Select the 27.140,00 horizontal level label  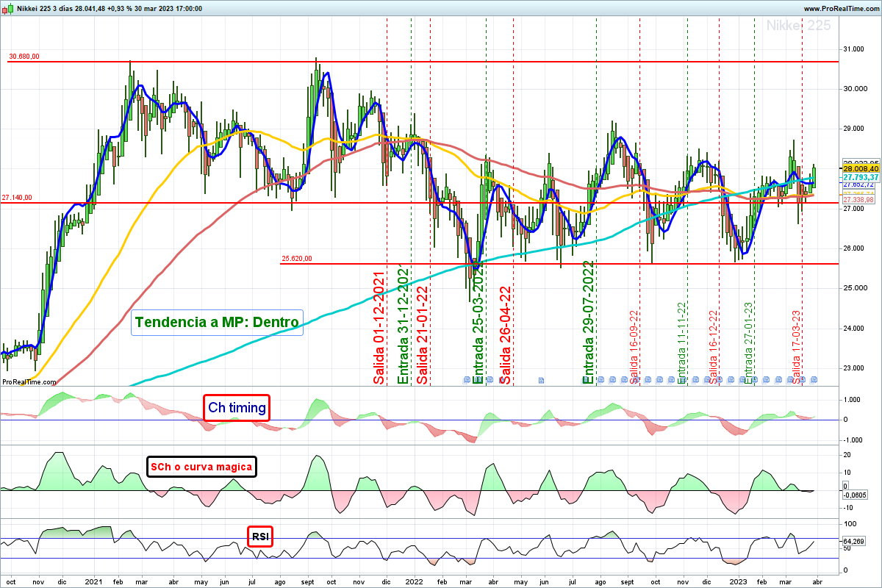point(16,198)
